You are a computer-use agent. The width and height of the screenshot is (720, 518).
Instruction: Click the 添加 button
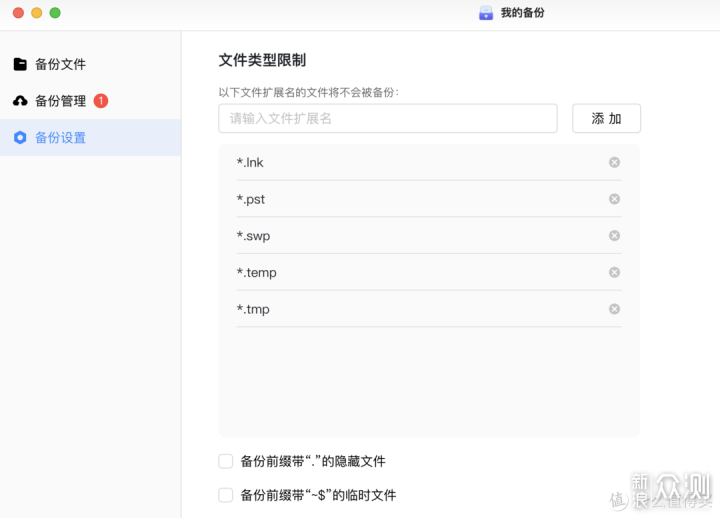pos(606,118)
